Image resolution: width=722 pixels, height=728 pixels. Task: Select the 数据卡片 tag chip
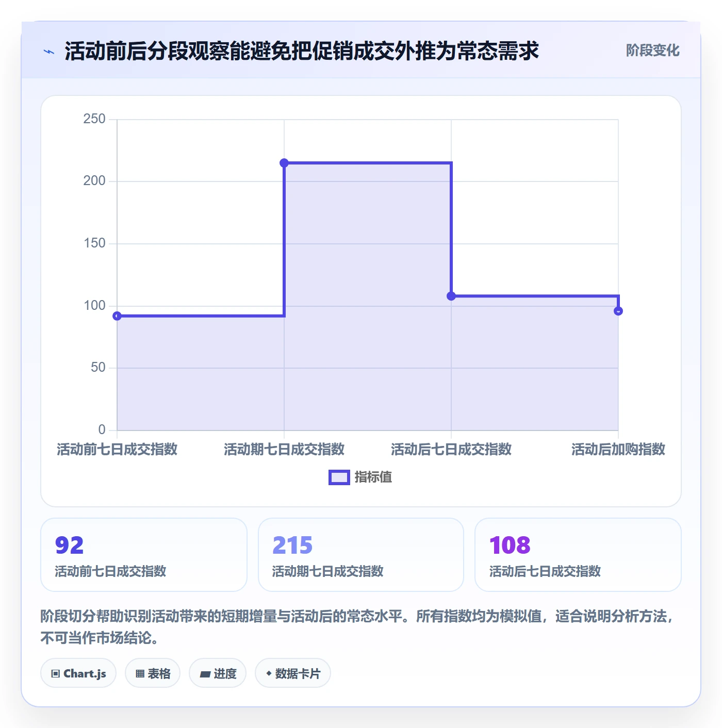(293, 673)
